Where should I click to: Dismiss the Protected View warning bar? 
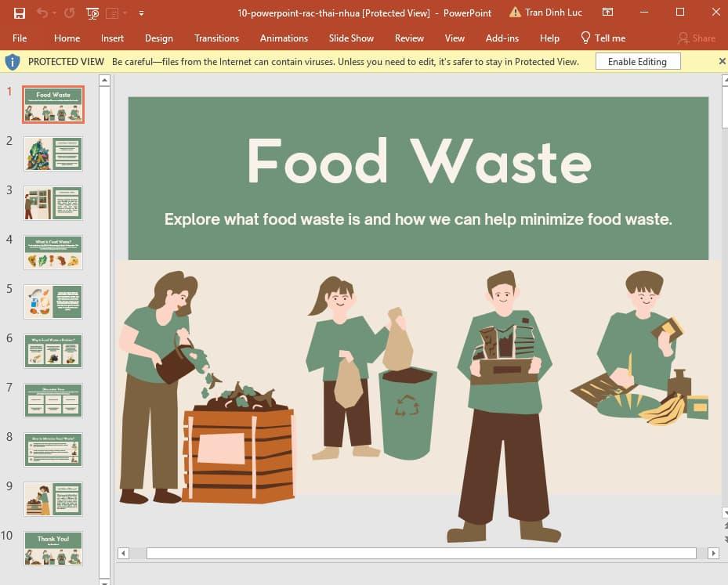[722, 61]
